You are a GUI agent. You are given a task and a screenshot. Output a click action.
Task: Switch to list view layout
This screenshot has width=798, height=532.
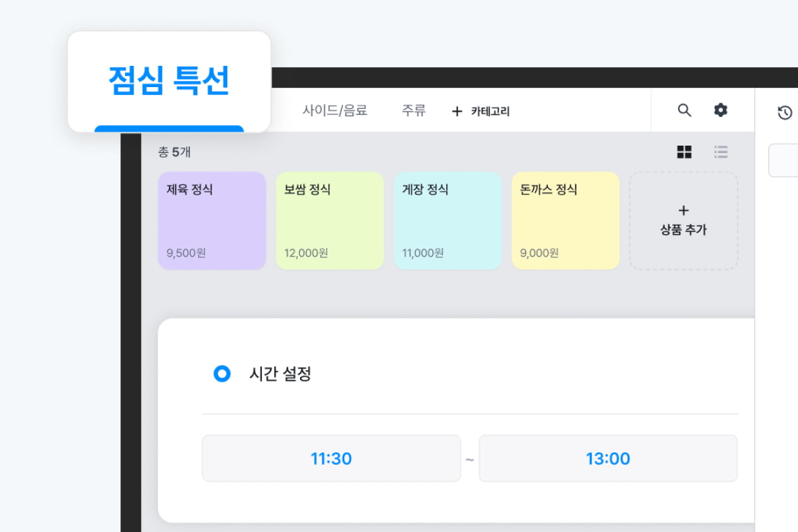(721, 152)
